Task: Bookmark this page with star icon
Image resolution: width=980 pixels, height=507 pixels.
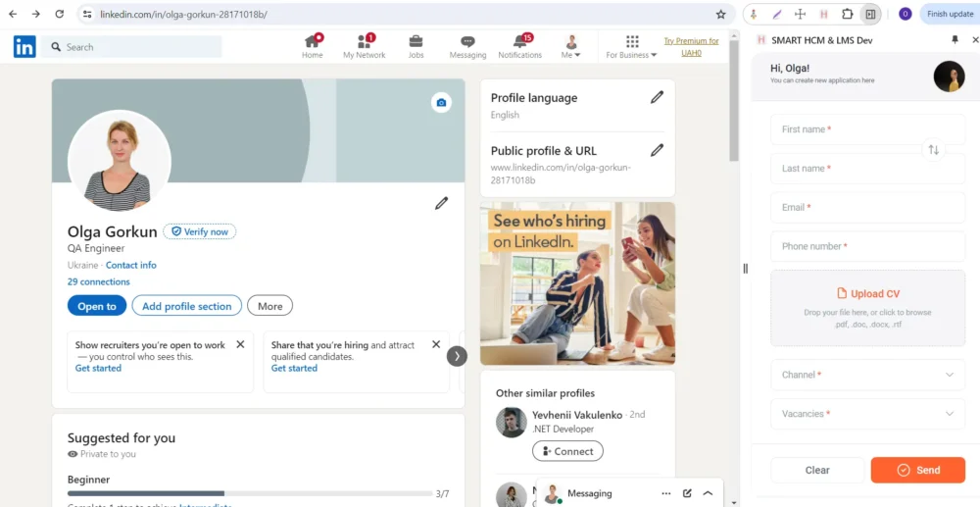Action: (x=720, y=15)
